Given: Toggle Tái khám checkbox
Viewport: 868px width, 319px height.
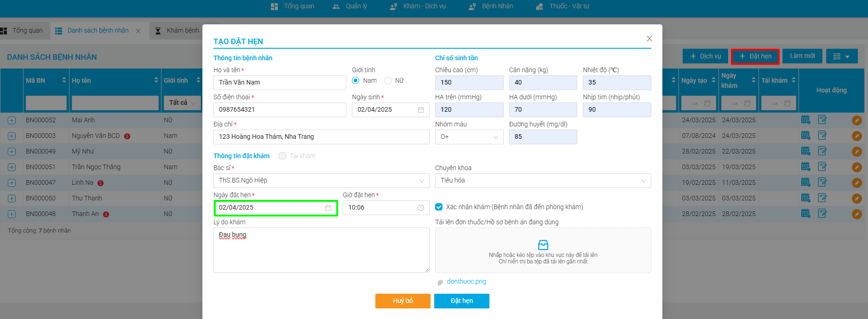Looking at the screenshot, I should 282,156.
